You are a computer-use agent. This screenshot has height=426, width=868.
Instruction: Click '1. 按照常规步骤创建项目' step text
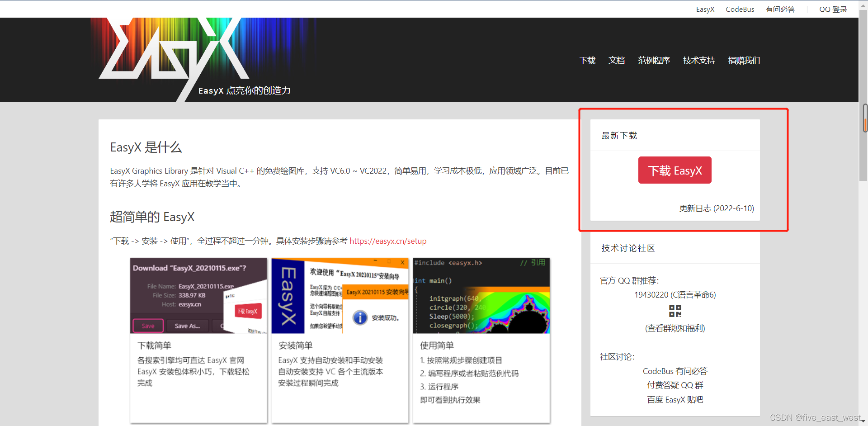tap(461, 360)
